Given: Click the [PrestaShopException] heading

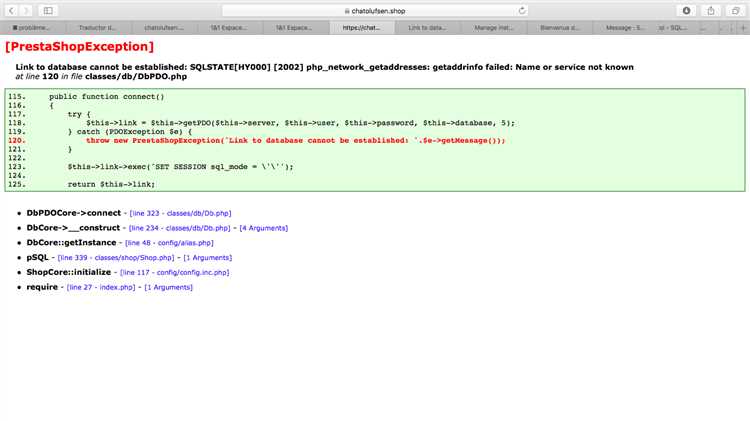Looking at the screenshot, I should coord(79,46).
